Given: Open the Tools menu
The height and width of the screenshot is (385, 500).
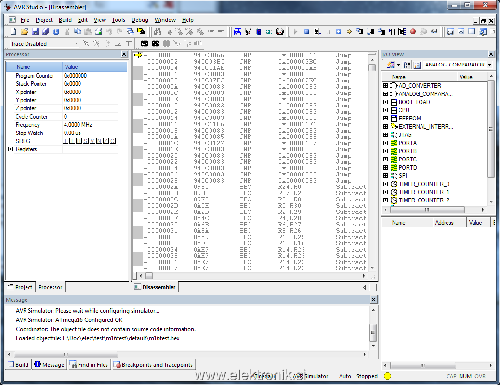Looking at the screenshot, I should 118,20.
